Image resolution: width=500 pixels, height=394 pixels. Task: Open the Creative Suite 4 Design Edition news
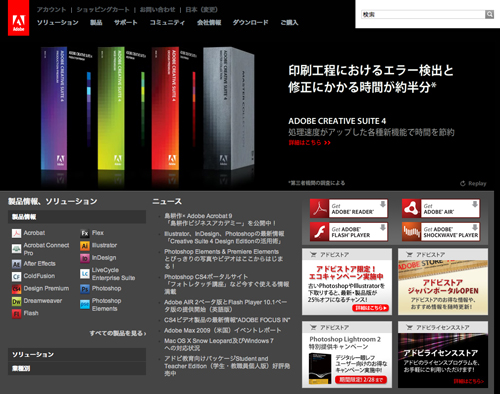(224, 238)
